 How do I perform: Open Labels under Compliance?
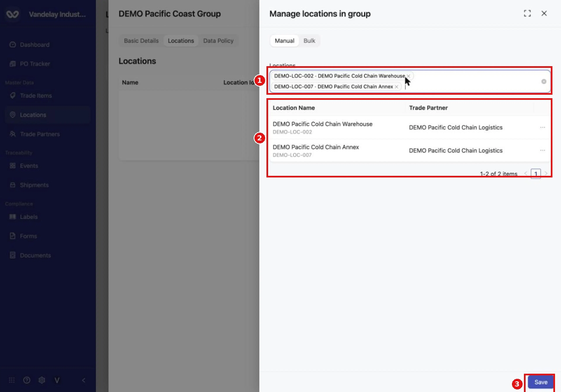click(29, 217)
